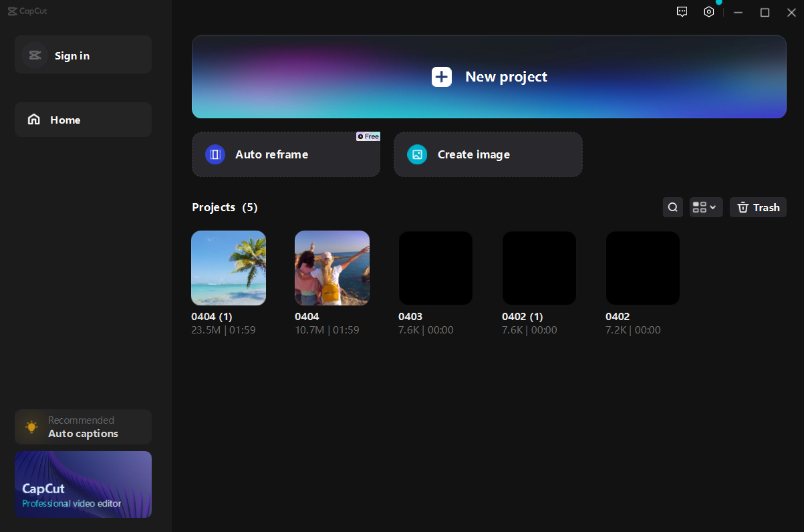Click the Home house icon in sidebar
The image size is (804, 532).
tap(33, 120)
